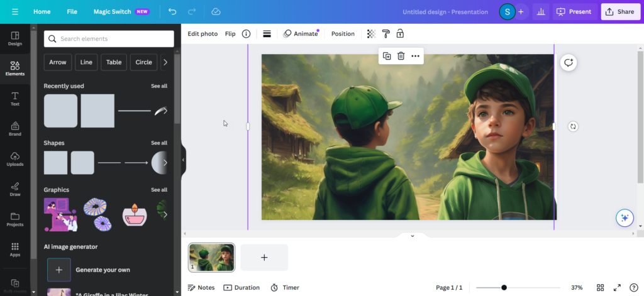Open the Bulk create sidebar item
The width and height of the screenshot is (644, 296).
[15, 286]
